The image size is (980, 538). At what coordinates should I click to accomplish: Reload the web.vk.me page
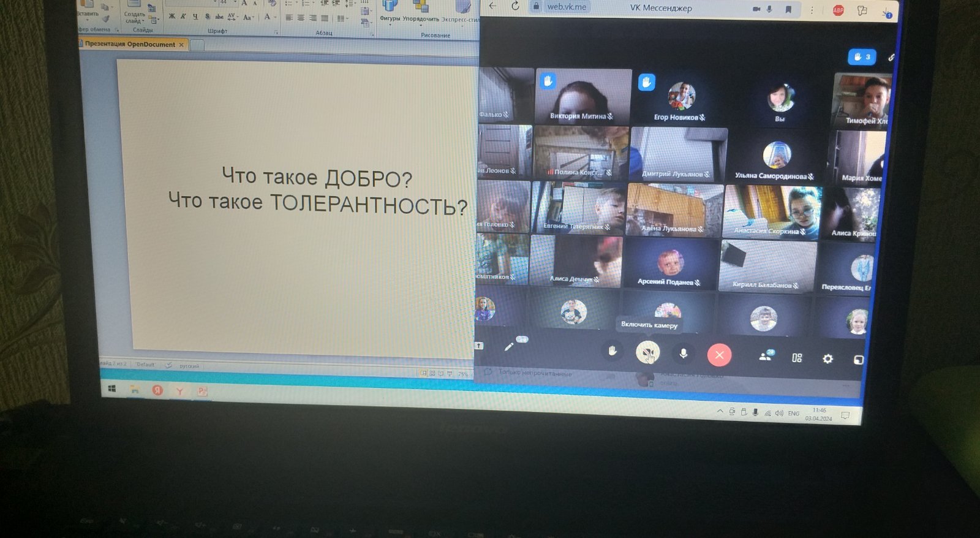[x=515, y=6]
